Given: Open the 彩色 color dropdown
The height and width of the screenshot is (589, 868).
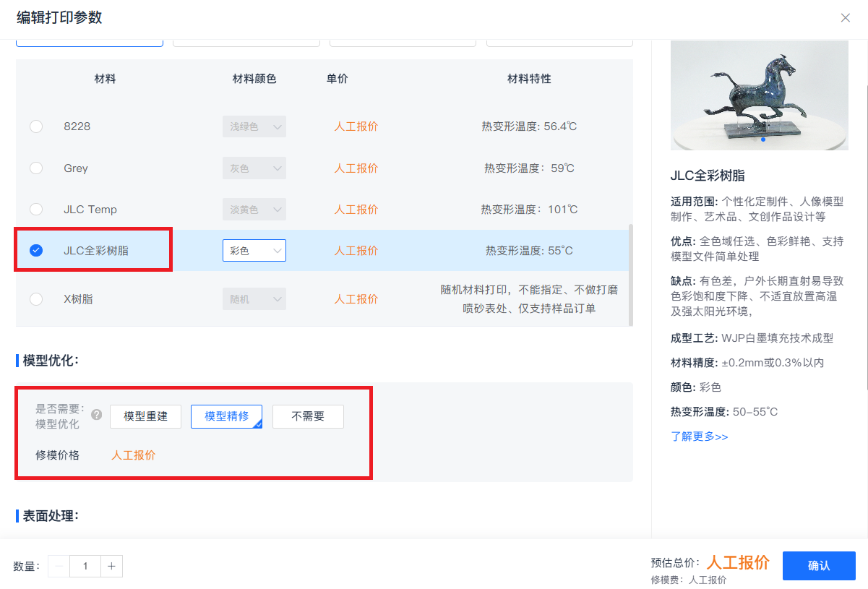Looking at the screenshot, I should pos(254,251).
